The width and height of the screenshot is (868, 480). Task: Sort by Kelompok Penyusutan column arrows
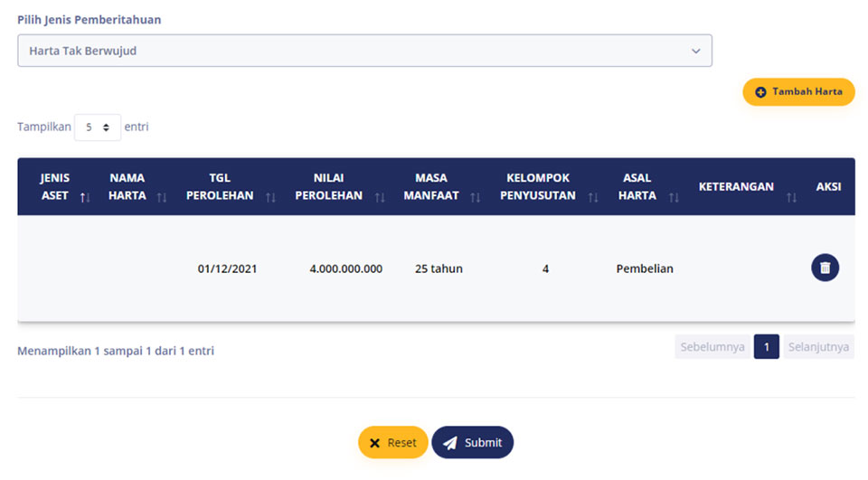coord(593,197)
